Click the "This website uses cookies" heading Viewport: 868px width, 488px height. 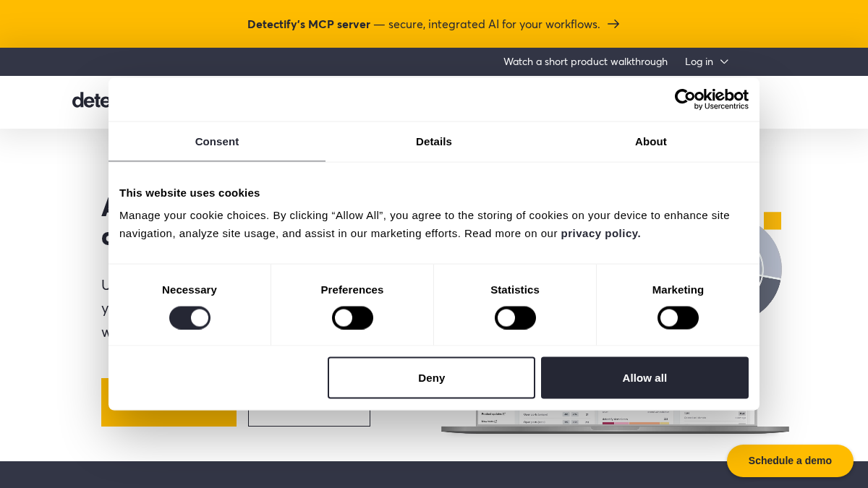pos(190,193)
